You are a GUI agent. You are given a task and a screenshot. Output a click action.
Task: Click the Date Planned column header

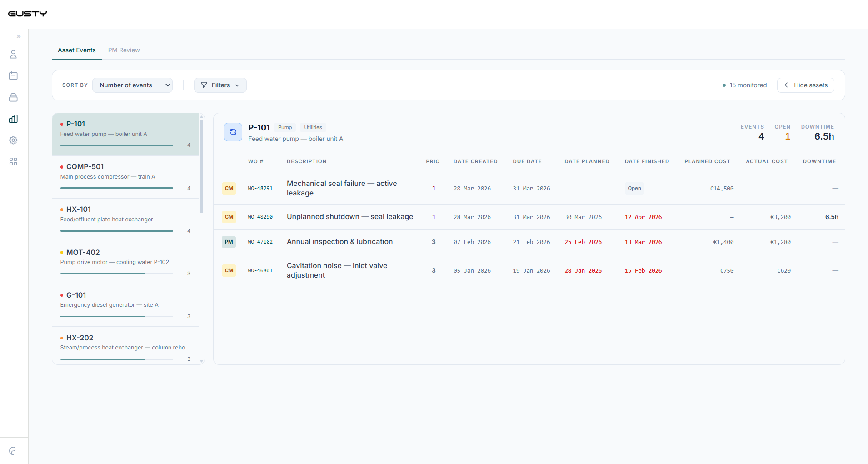[587, 161]
